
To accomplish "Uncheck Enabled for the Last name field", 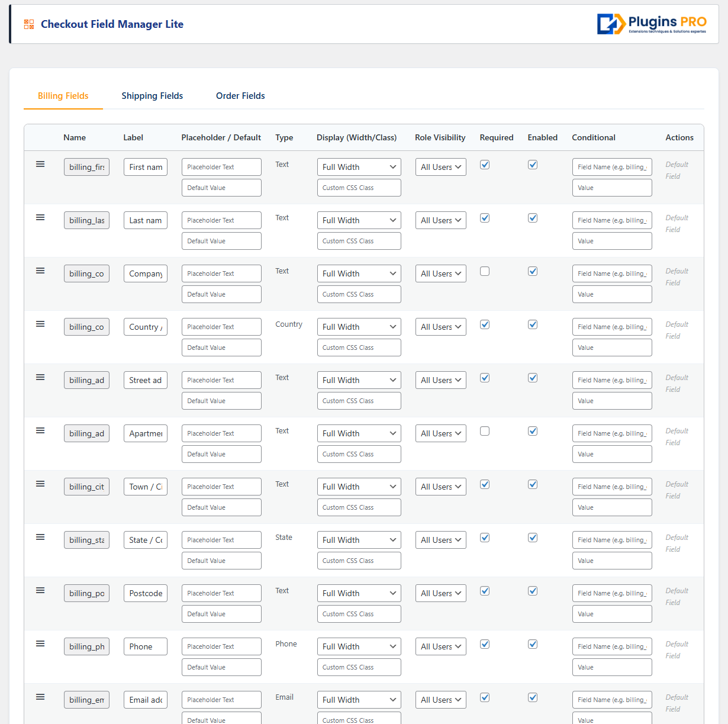I will tap(533, 218).
